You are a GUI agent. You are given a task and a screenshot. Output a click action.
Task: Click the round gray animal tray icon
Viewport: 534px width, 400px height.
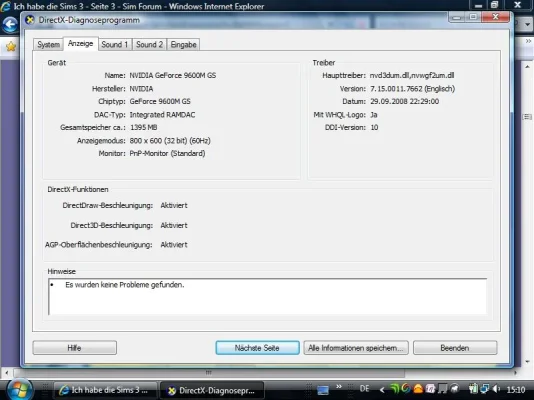pos(454,388)
